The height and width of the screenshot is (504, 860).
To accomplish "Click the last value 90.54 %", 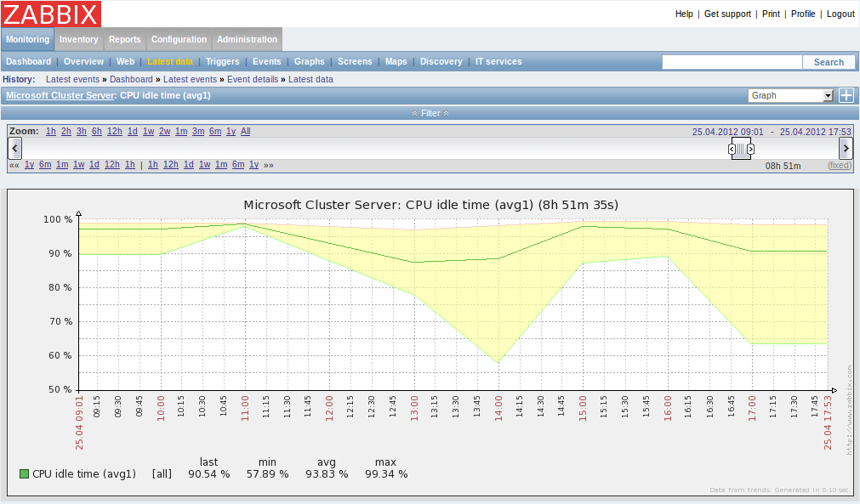I will tap(209, 474).
